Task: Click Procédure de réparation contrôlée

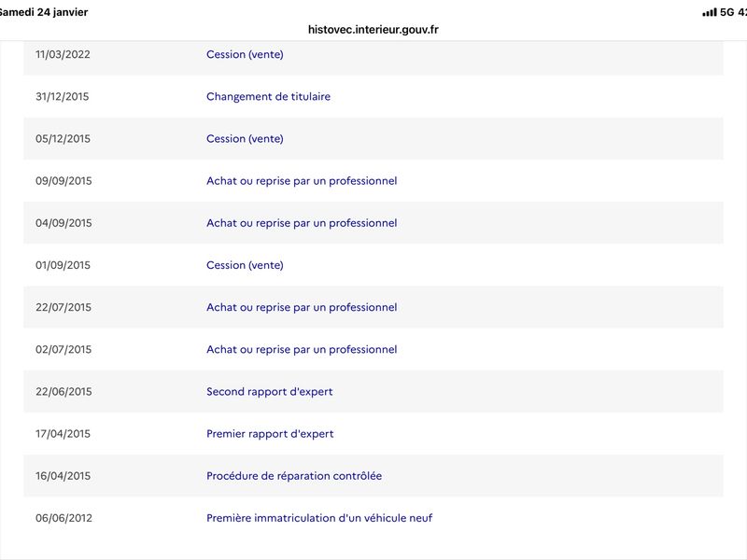Action: [x=294, y=476]
